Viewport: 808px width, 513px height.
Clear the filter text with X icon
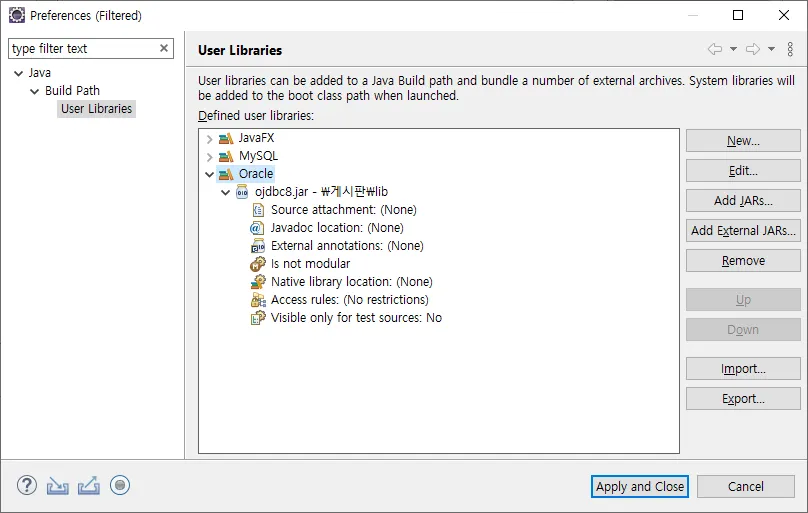[164, 48]
